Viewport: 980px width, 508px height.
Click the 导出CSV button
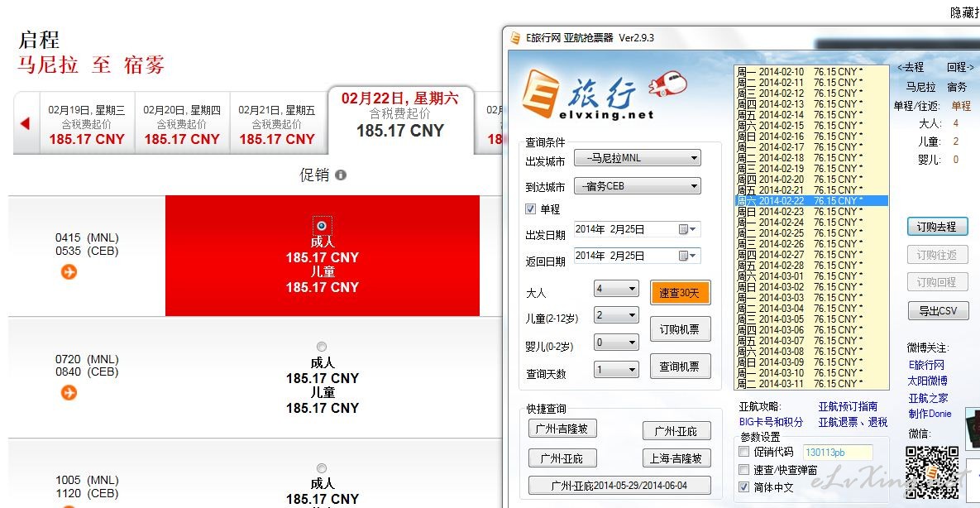[x=938, y=310]
